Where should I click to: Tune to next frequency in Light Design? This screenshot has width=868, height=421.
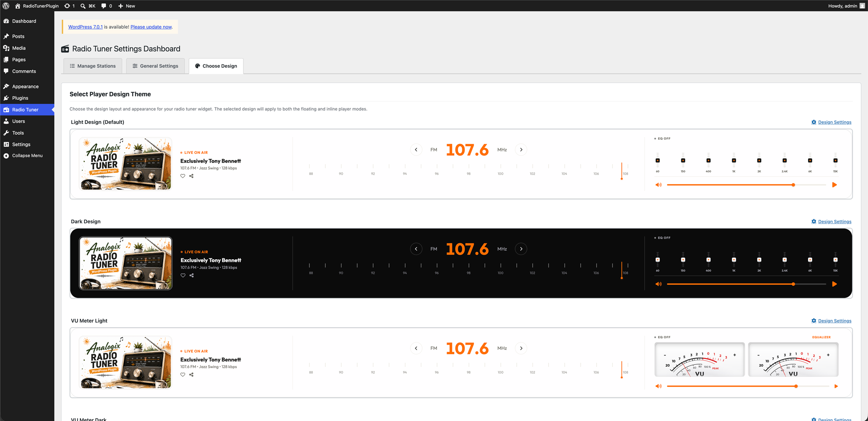pyautogui.click(x=521, y=150)
